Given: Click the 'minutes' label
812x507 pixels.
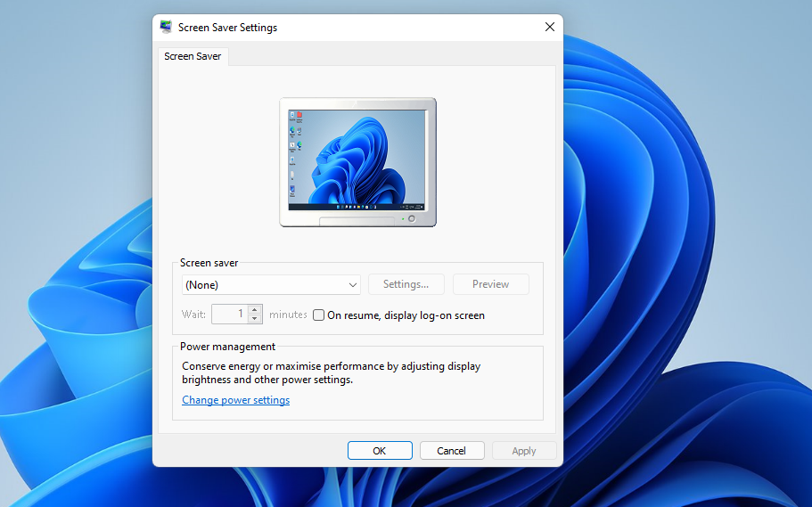Looking at the screenshot, I should tap(288, 315).
